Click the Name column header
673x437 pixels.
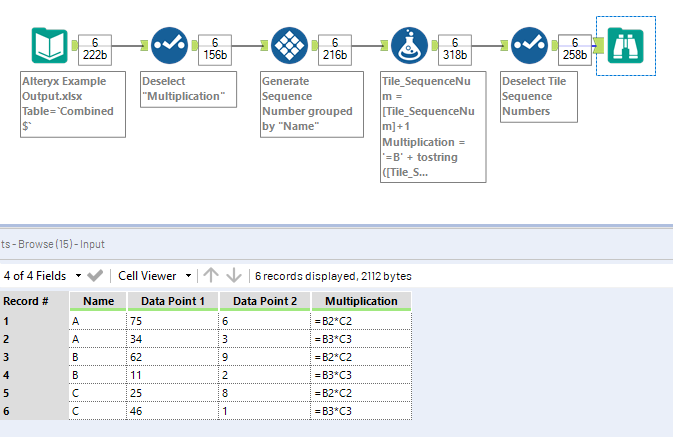98,301
